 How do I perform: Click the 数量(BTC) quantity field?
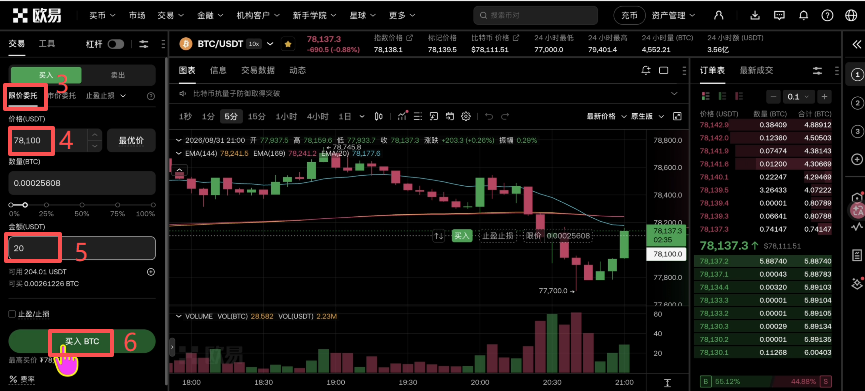click(82, 183)
